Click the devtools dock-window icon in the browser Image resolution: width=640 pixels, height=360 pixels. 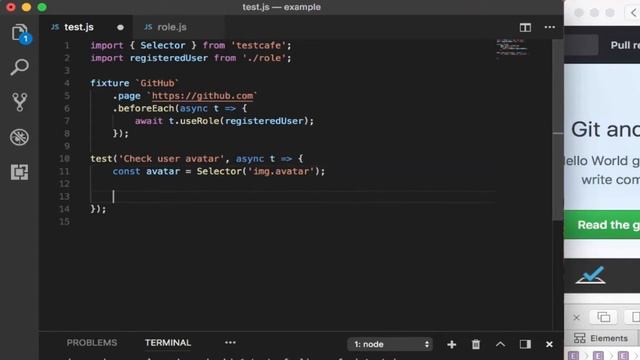tap(604, 317)
